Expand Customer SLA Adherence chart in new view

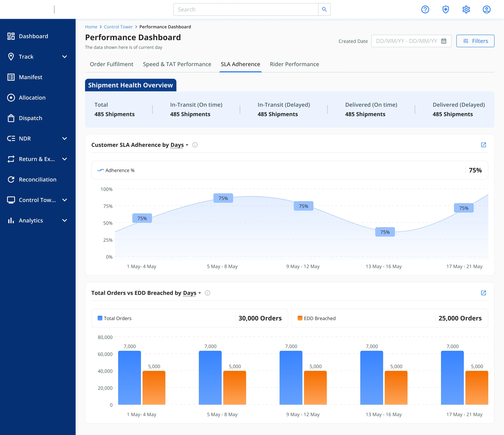click(483, 145)
